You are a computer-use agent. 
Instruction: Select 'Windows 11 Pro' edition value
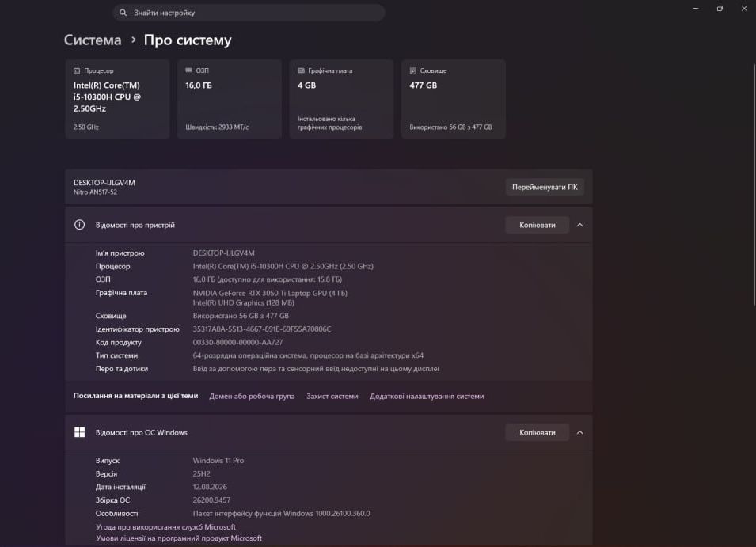click(x=218, y=460)
